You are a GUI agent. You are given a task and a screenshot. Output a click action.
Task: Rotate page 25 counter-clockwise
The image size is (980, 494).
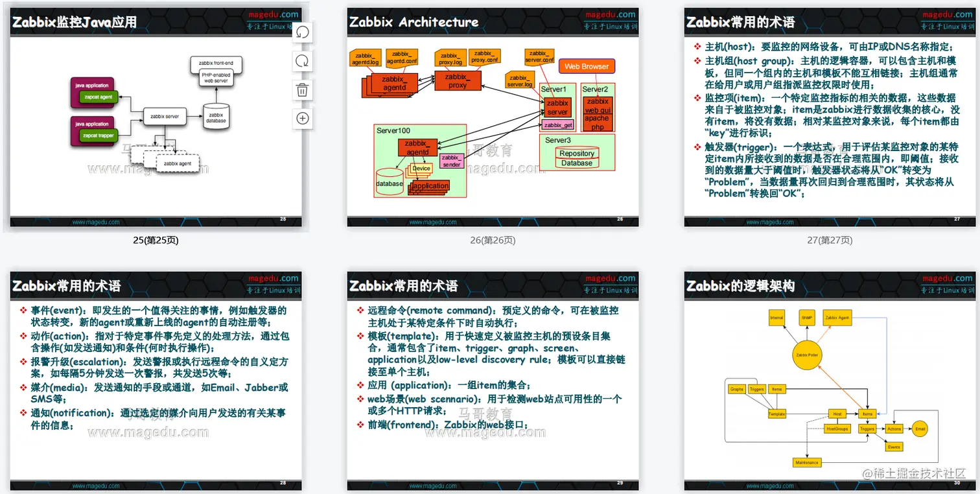point(303,32)
